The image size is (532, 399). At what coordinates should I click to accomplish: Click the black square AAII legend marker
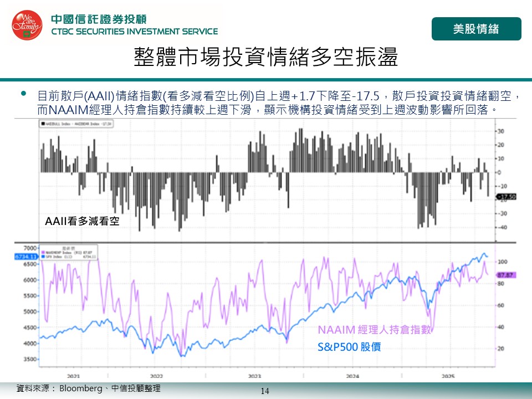coord(43,125)
